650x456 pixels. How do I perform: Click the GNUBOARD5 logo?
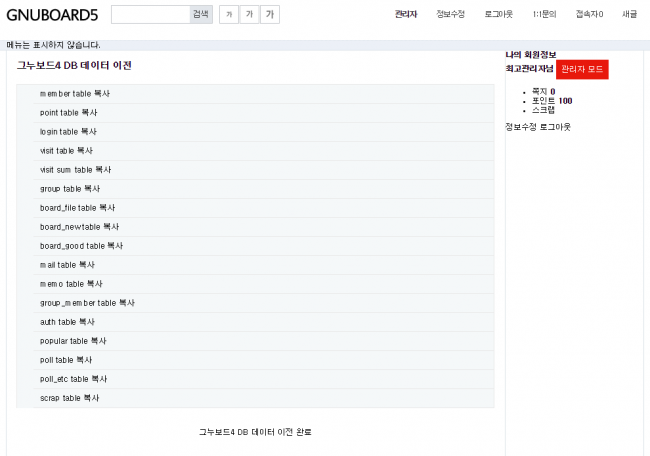[x=52, y=15]
